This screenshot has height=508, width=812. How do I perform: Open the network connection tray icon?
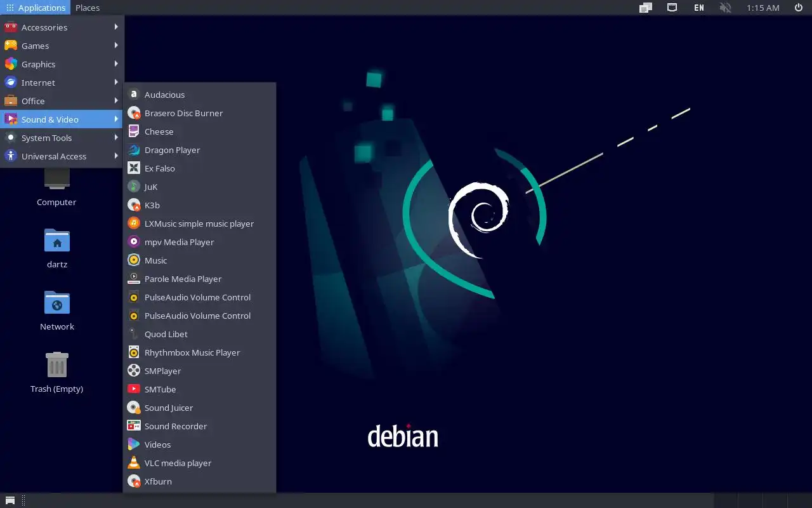coord(672,8)
